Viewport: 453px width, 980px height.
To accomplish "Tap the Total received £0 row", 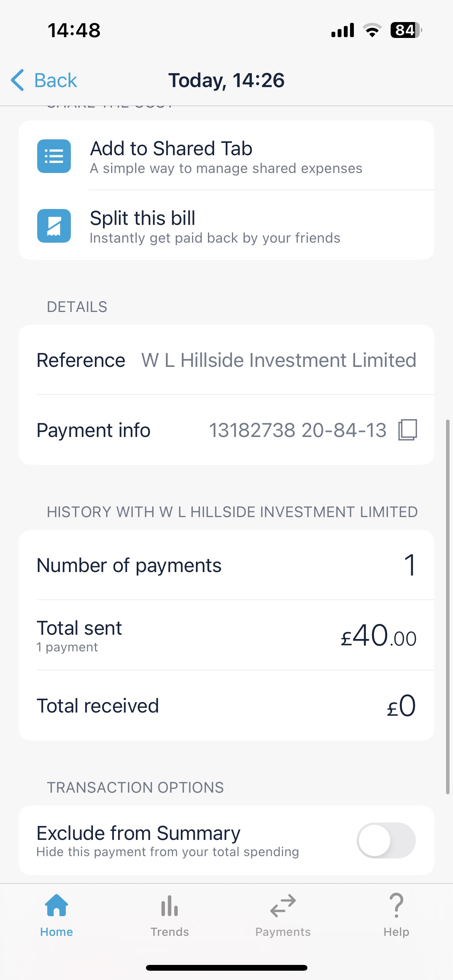I will tap(226, 706).
